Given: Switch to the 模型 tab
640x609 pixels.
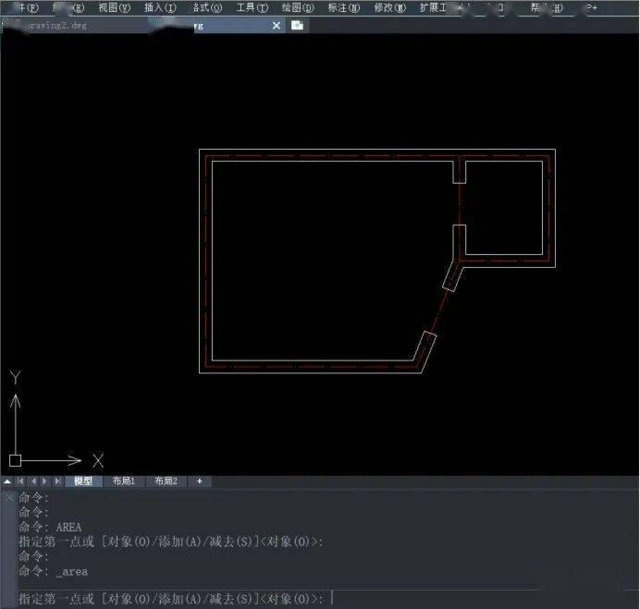Looking at the screenshot, I should point(83,481).
